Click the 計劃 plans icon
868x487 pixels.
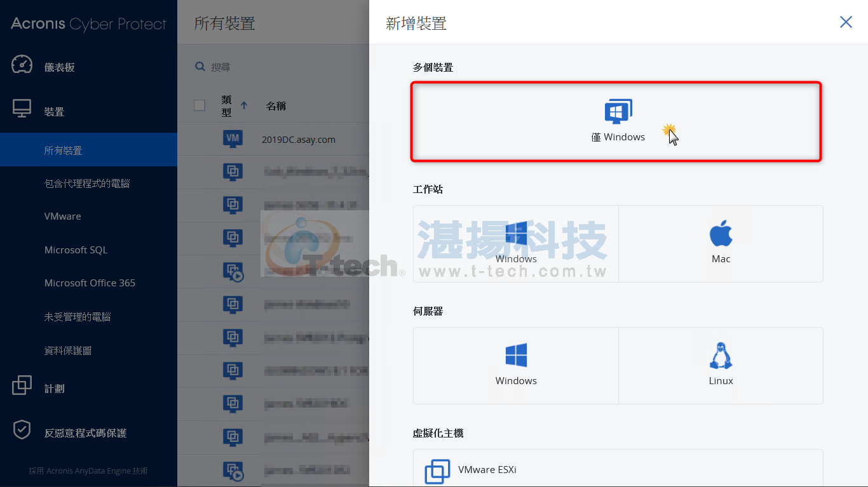click(x=22, y=385)
